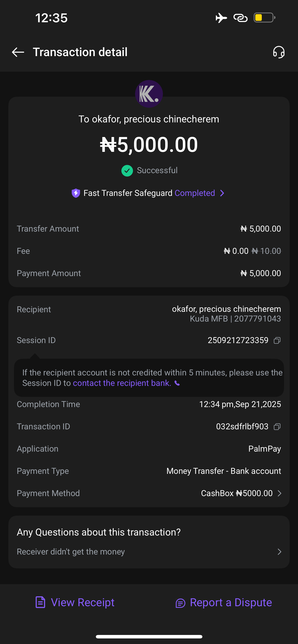298x644 pixels.
Task: Tap the Report a Dispute chat icon
Action: 180,603
